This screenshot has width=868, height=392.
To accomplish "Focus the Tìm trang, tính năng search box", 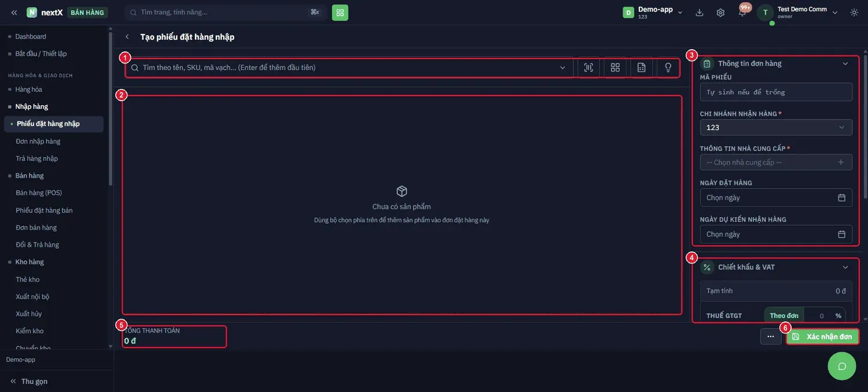I will (x=226, y=12).
